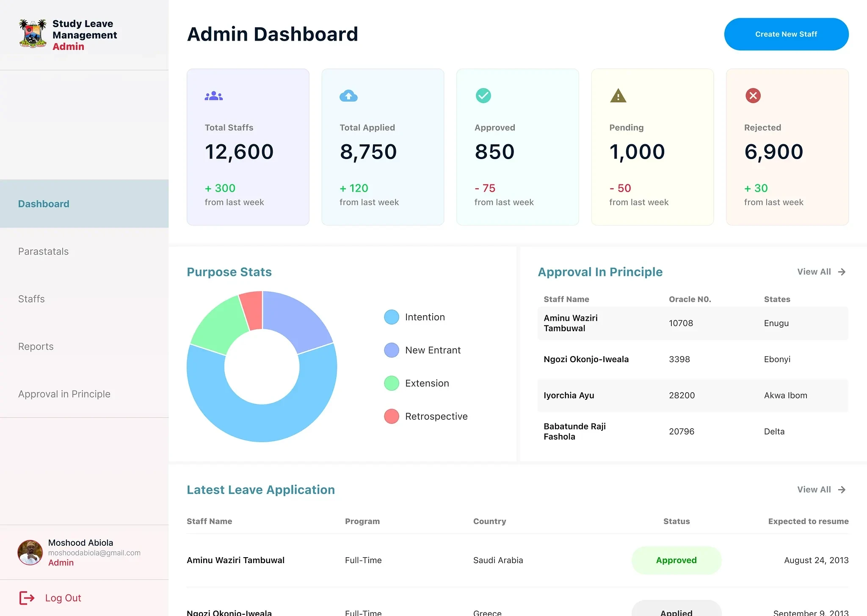Click the Rejected red X icon
867x616 pixels.
[753, 96]
